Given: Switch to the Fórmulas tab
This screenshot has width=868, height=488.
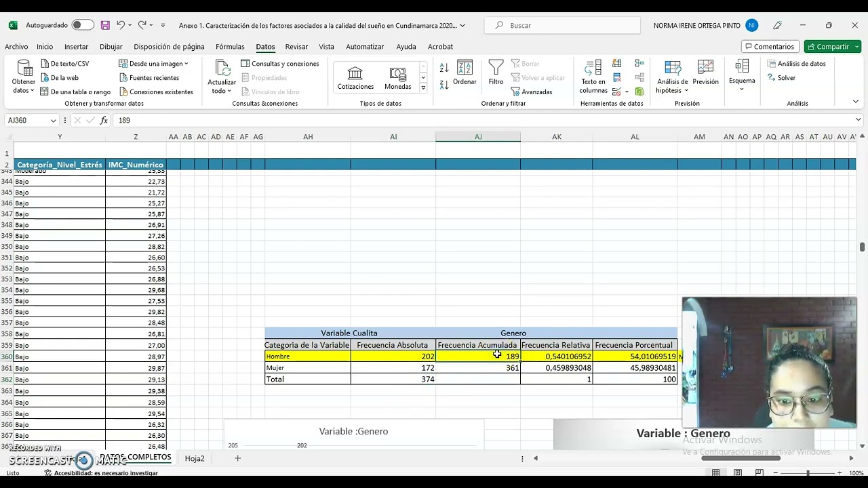Looking at the screenshot, I should point(230,47).
